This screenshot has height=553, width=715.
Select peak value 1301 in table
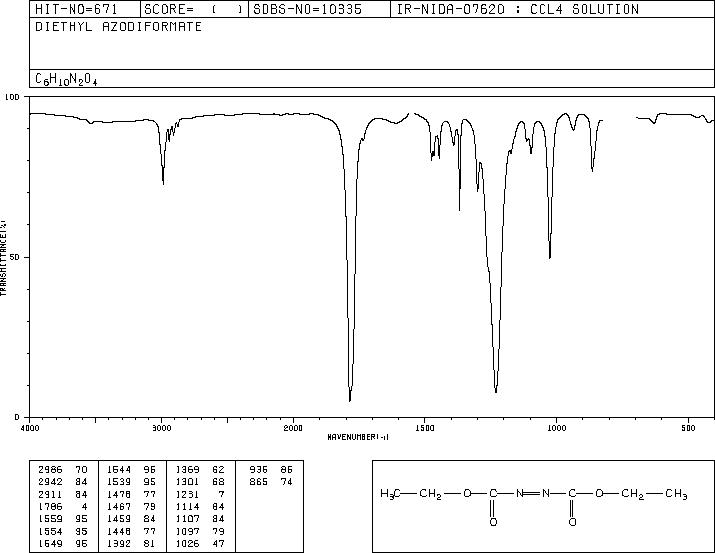(x=187, y=482)
